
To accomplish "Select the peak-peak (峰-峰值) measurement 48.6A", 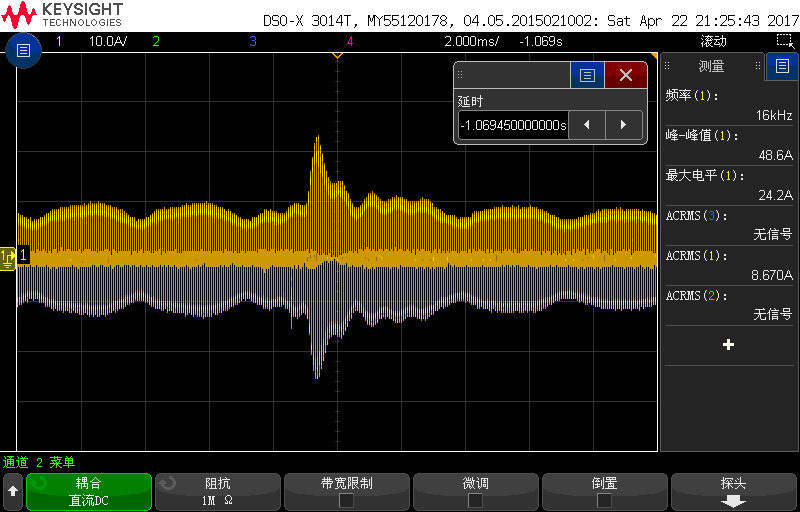I will [x=729, y=145].
